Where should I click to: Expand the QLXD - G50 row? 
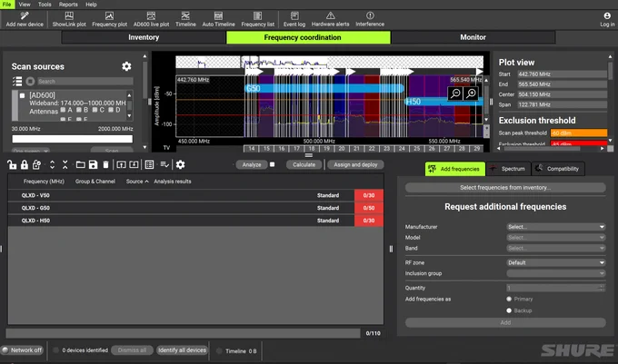coord(195,208)
